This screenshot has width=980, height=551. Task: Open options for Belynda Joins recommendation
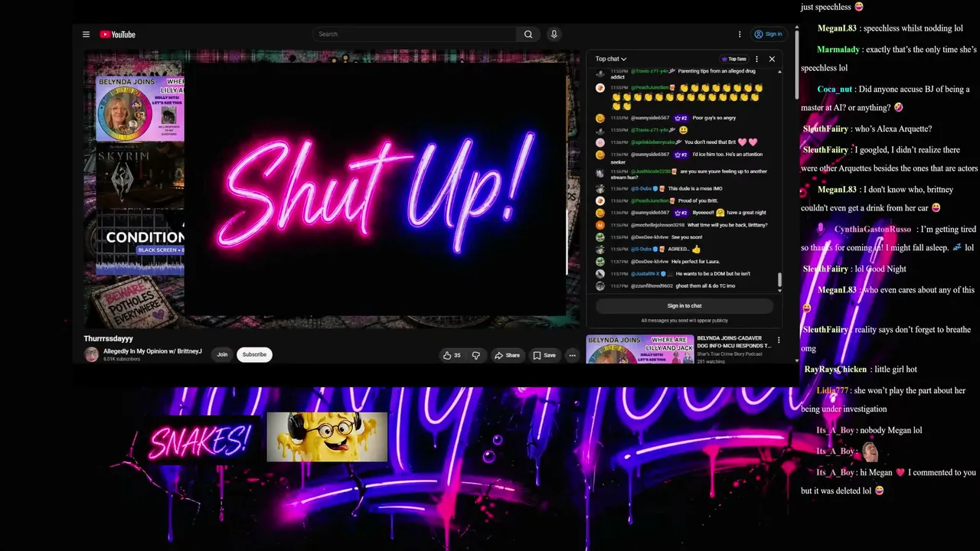point(779,340)
